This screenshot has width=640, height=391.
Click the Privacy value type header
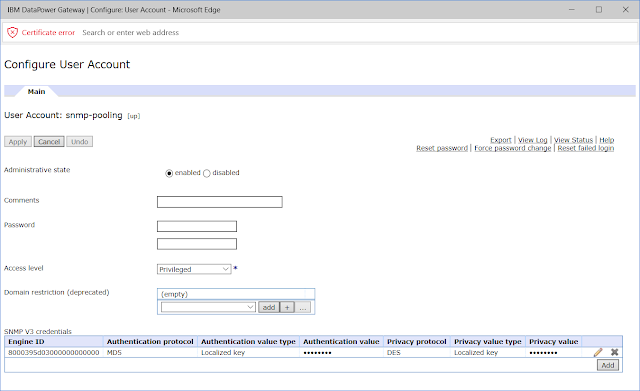click(488, 342)
